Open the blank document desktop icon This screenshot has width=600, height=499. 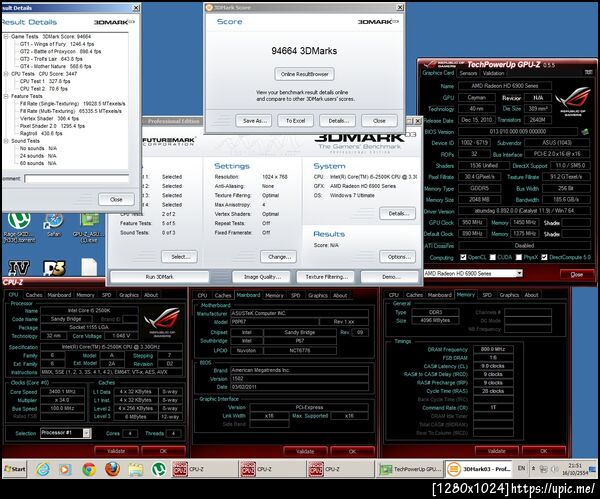click(89, 267)
